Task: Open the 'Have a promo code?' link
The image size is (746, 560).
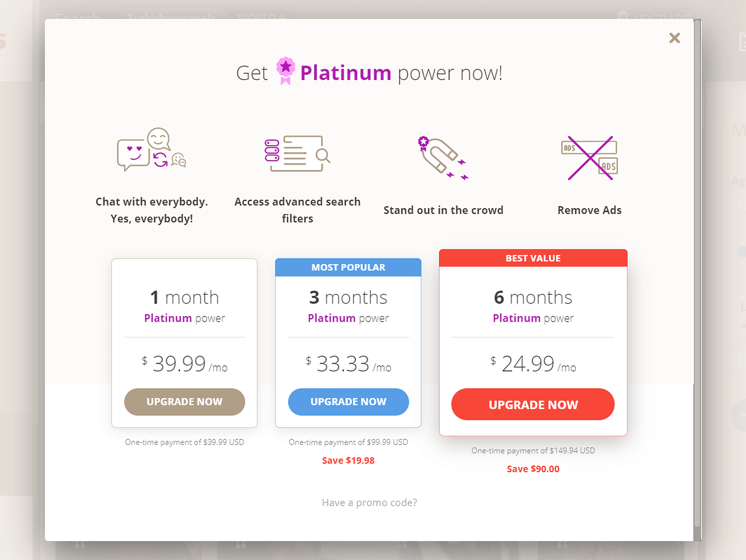Action: [x=369, y=503]
